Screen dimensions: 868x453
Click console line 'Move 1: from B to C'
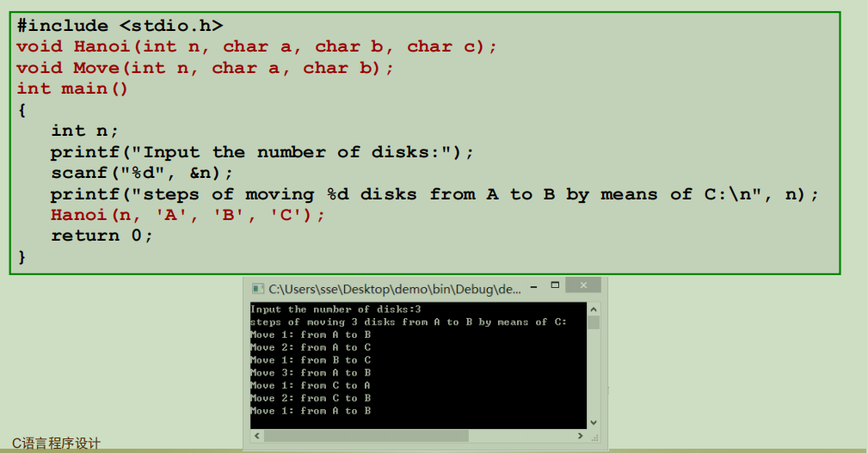tap(311, 360)
